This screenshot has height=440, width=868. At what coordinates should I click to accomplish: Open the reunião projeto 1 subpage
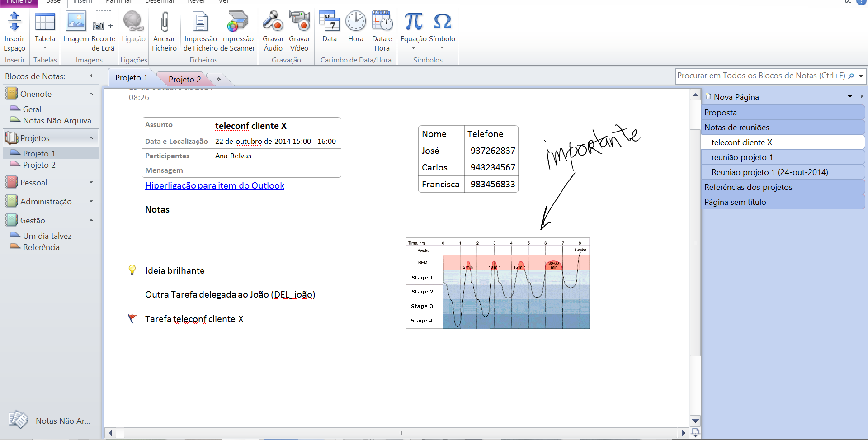[x=783, y=157]
